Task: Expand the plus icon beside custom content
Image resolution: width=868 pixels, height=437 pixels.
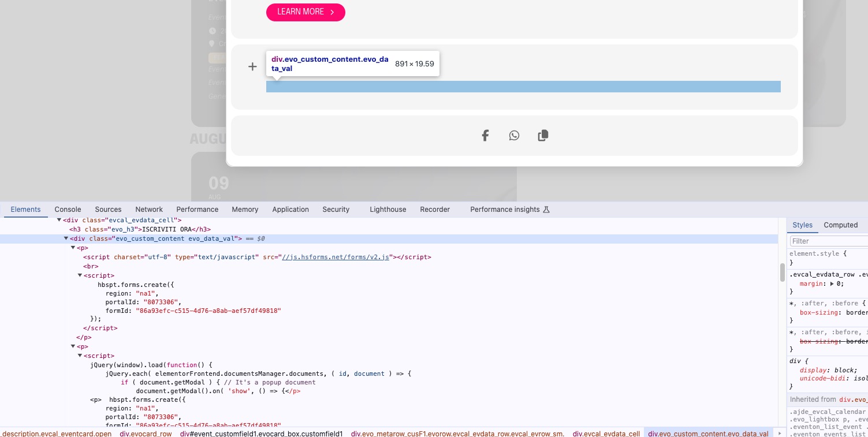Action: coord(252,67)
